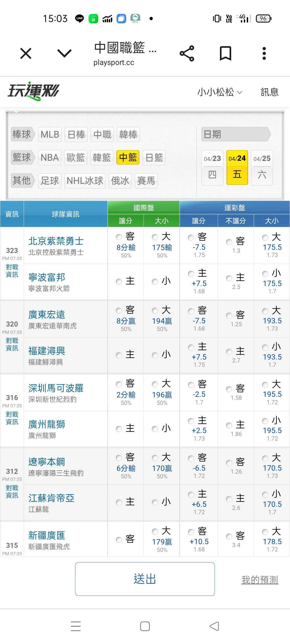Select away radio for 北京紫禁勇士 international spread

[x=119, y=237]
